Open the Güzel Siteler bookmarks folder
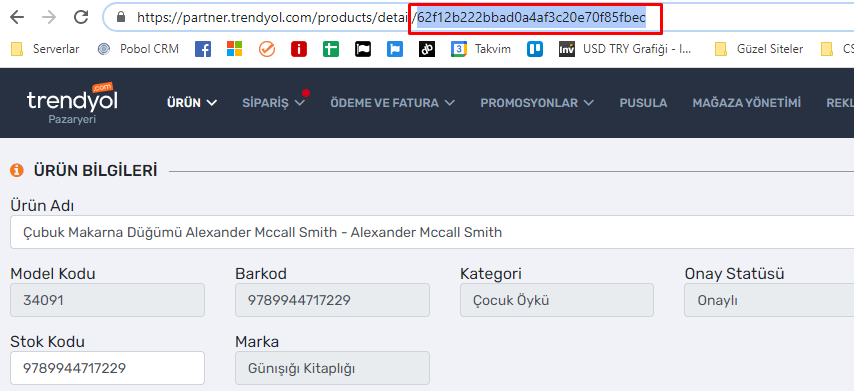The width and height of the screenshot is (854, 391). 759,49
